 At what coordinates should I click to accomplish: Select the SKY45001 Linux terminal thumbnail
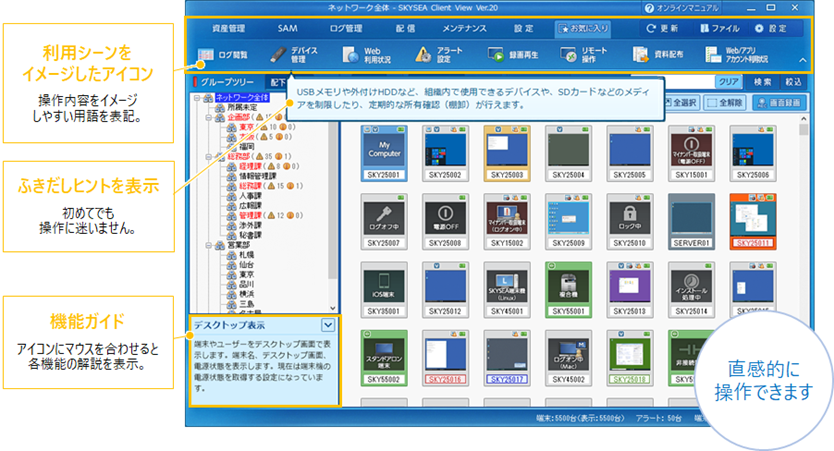pyautogui.click(x=507, y=290)
